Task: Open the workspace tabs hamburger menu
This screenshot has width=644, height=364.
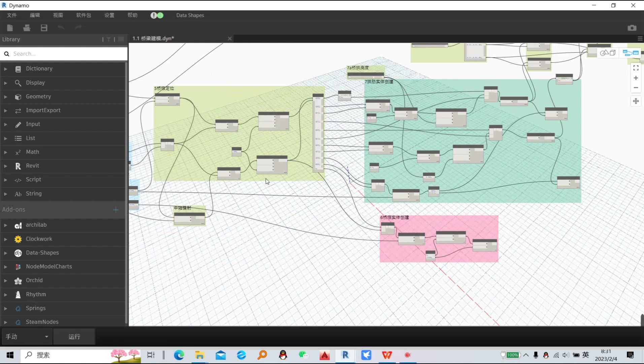Action: [640, 39]
